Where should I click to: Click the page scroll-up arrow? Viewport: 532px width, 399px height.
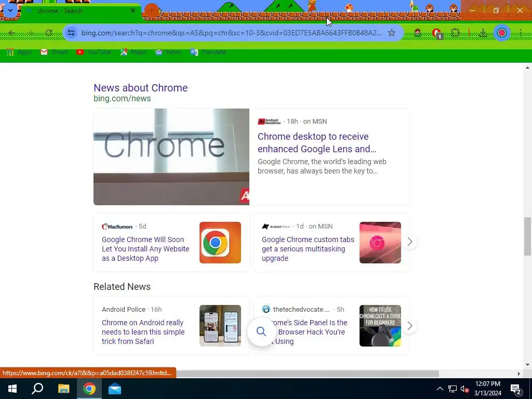[527, 68]
